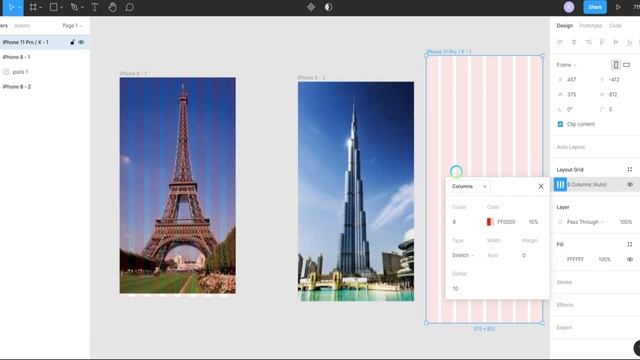Click the Align left icon
The image size is (640, 360).
pos(560,42)
